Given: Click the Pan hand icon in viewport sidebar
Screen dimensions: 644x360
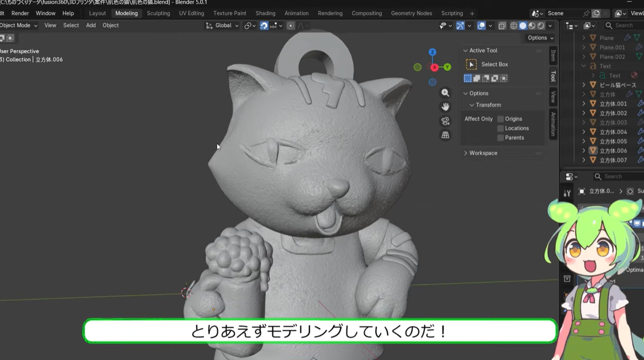Looking at the screenshot, I should click(x=445, y=106).
